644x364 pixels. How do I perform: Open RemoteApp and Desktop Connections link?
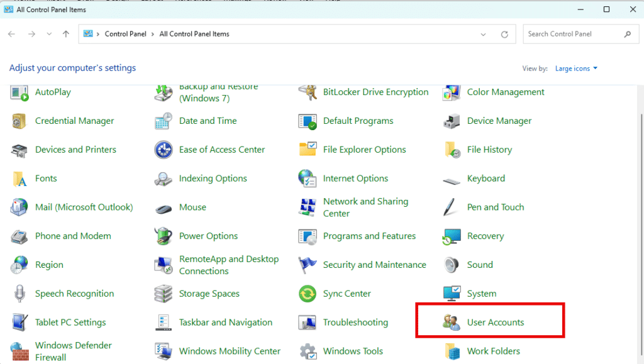click(229, 265)
